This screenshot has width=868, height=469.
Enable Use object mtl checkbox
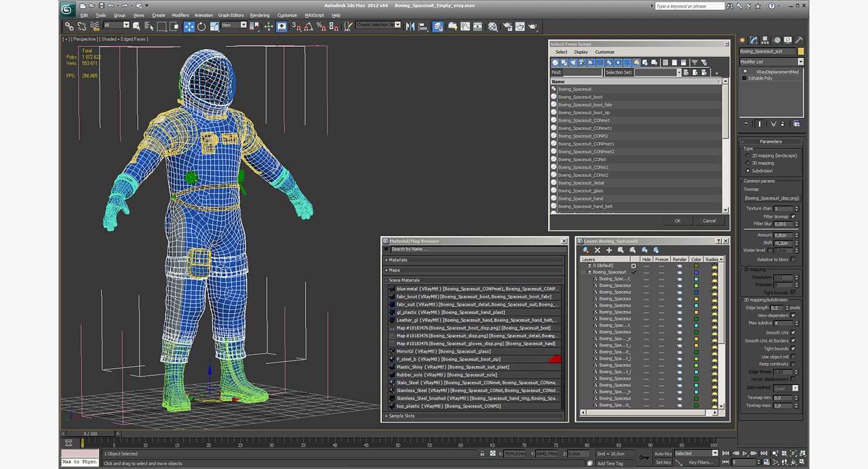[793, 356]
